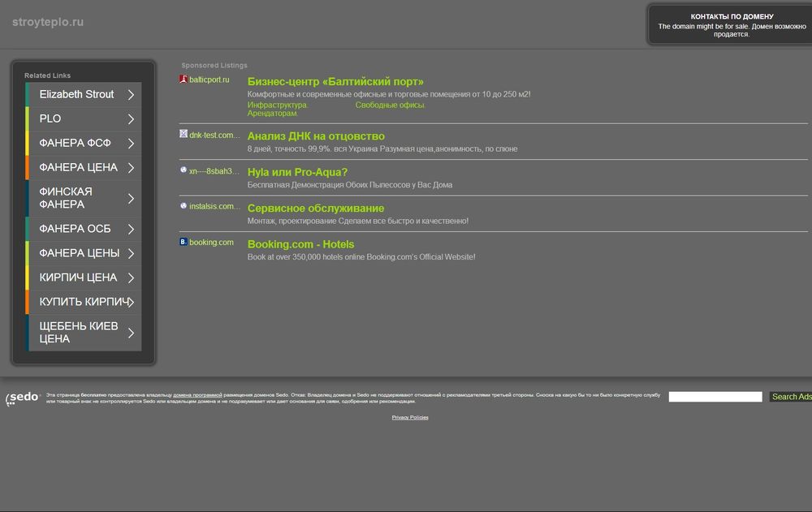Click the favicon beside xn----8sbah3 link
812x512 pixels.
click(x=184, y=170)
